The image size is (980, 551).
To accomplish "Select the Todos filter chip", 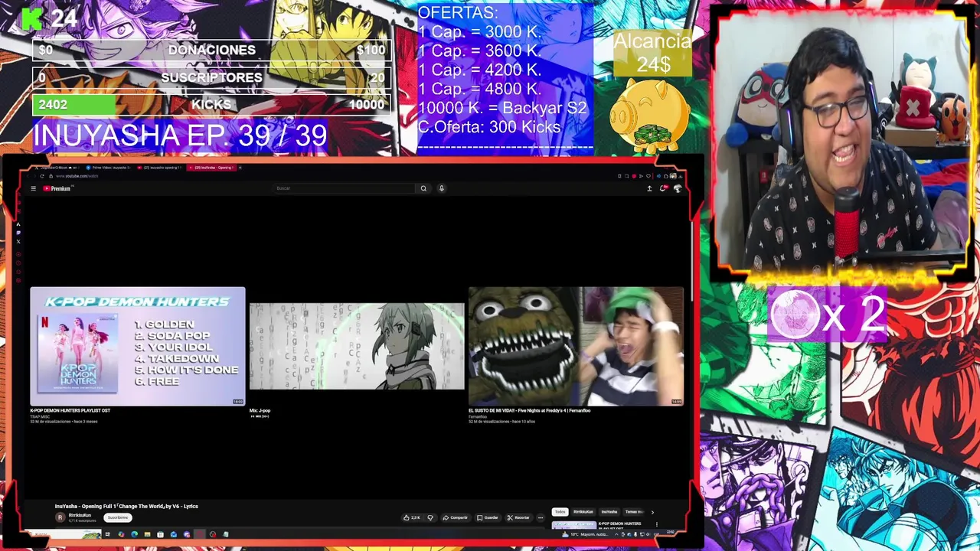I will pyautogui.click(x=560, y=512).
